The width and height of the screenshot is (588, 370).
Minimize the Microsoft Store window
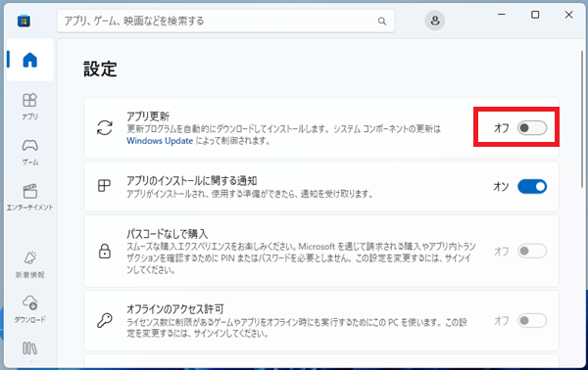point(502,15)
